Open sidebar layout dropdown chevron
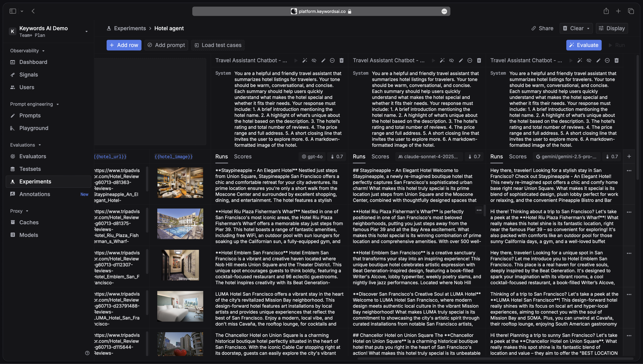This screenshot has height=364, width=643. [x=22, y=11]
